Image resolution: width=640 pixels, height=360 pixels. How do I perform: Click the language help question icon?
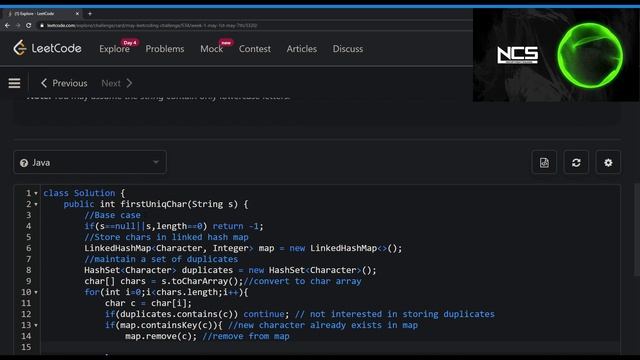(24, 163)
